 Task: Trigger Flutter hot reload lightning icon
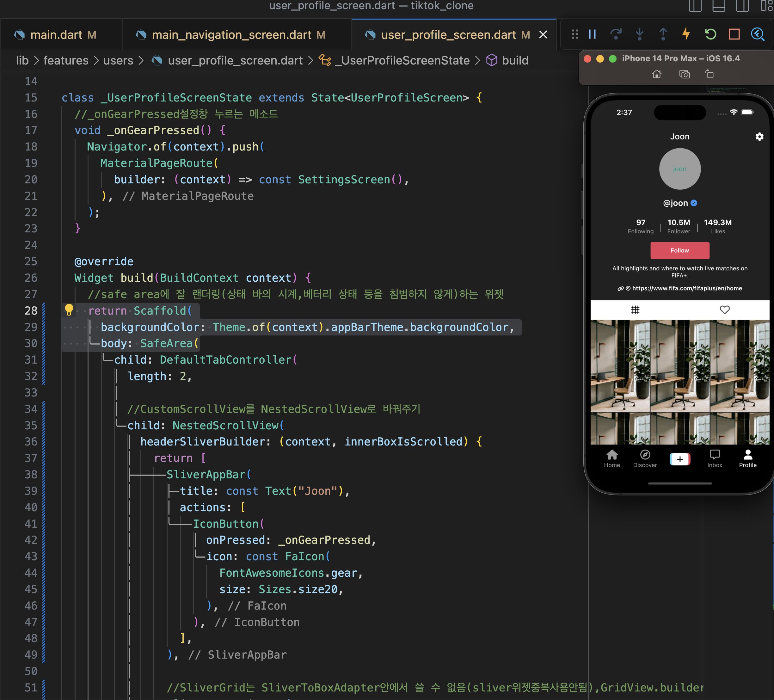[x=686, y=34]
